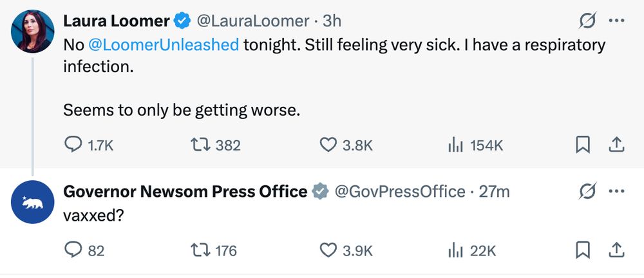This screenshot has width=644, height=278.
Task: View analytics on the 22K-view reply
Action: [456, 250]
